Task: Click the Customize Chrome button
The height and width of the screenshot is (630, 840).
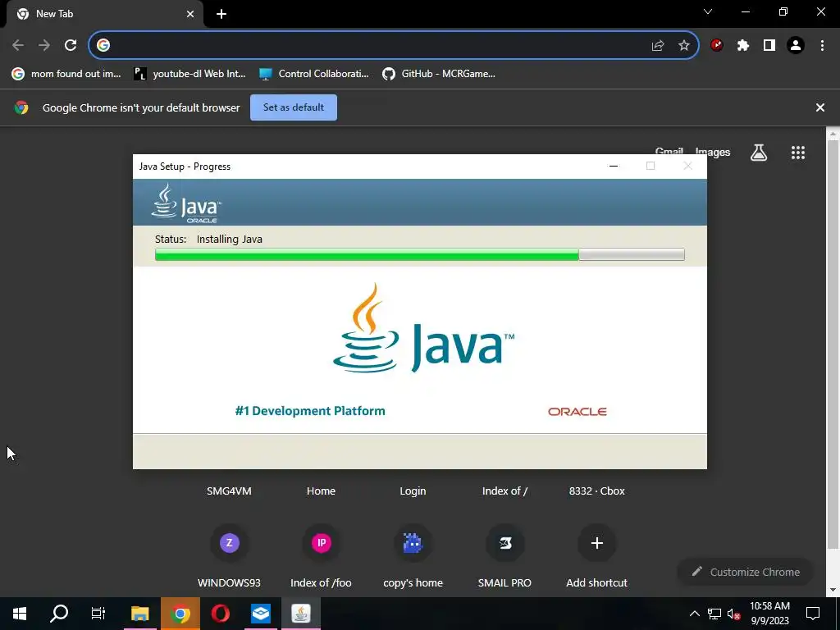Action: pyautogui.click(x=746, y=572)
